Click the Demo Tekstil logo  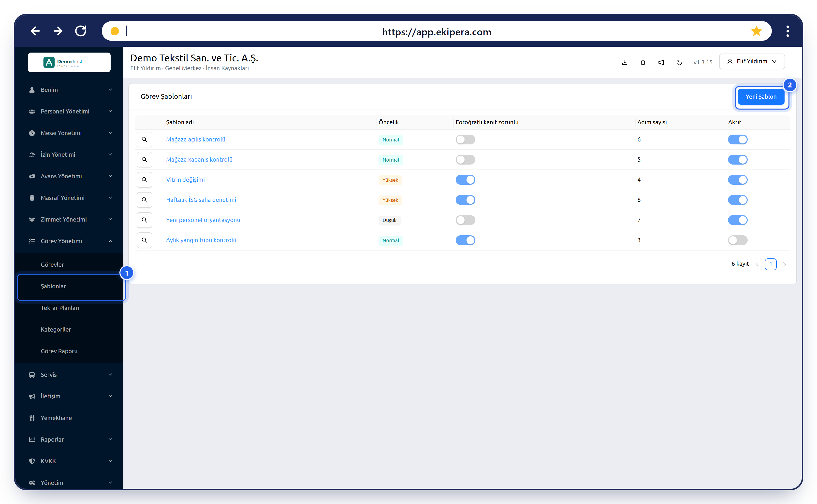click(x=69, y=62)
